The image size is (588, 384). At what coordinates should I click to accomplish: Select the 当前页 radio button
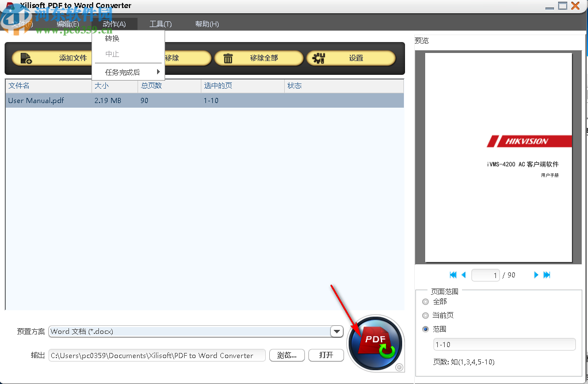pos(425,315)
